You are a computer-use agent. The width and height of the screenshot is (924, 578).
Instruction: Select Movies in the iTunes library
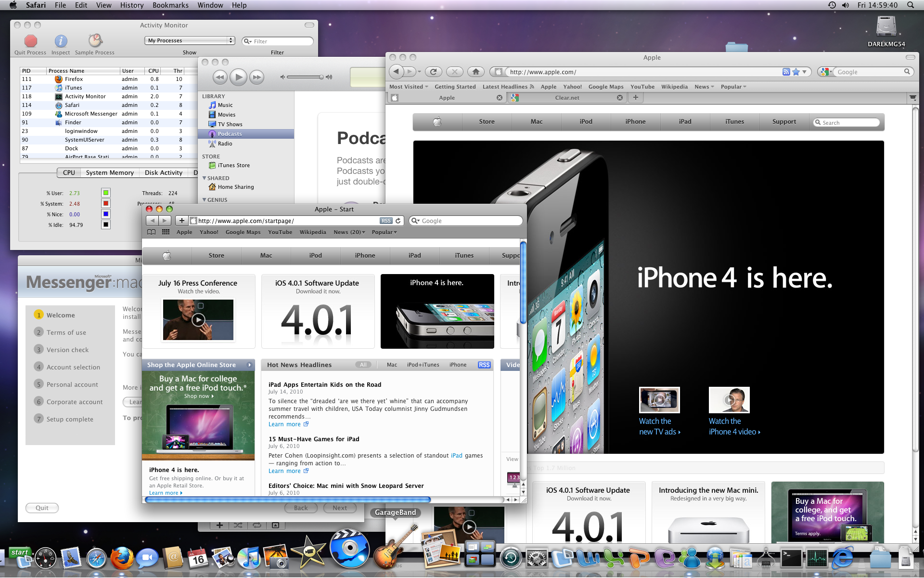coord(226,115)
